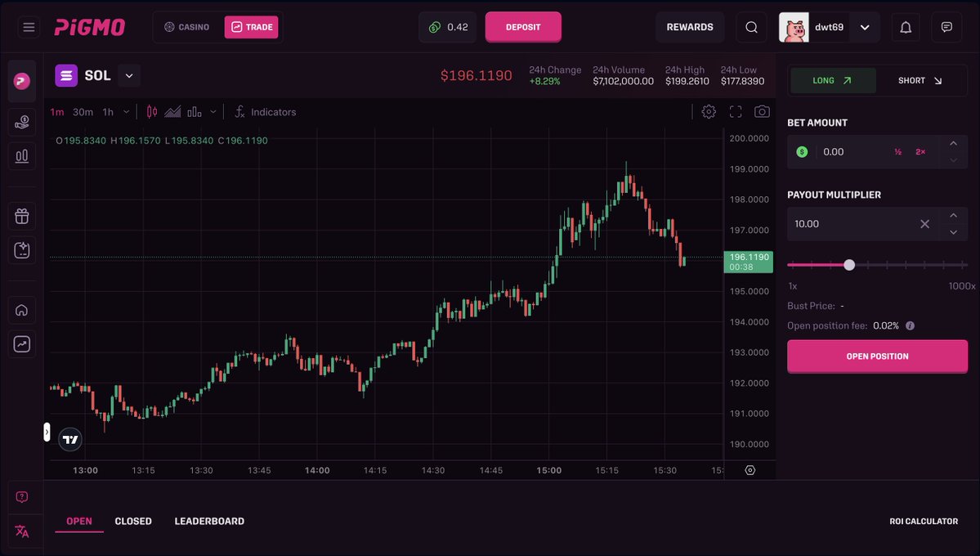Select 1m timeframe
This screenshot has width=980, height=556.
[57, 112]
